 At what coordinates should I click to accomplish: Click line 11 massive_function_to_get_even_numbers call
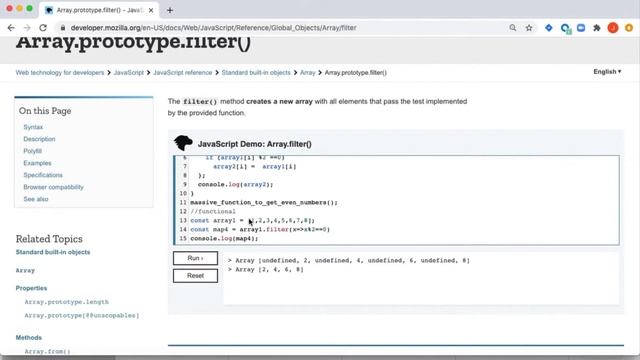click(264, 202)
